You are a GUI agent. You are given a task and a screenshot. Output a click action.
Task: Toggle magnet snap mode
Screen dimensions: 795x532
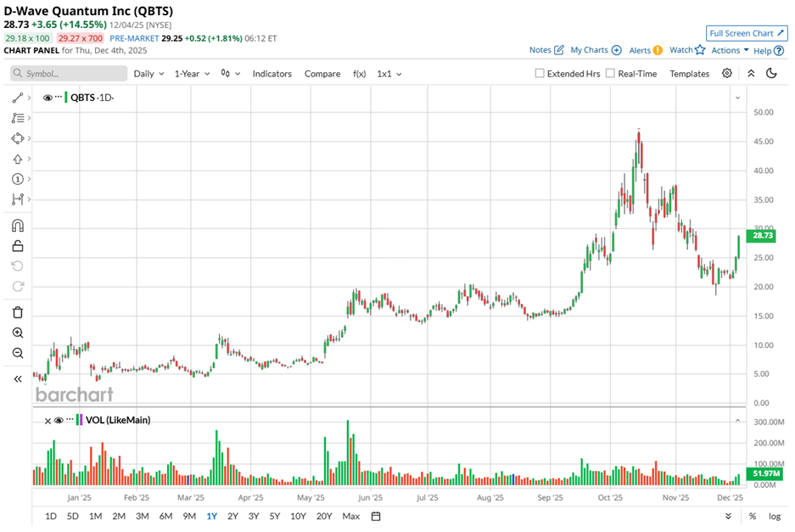coord(18,225)
